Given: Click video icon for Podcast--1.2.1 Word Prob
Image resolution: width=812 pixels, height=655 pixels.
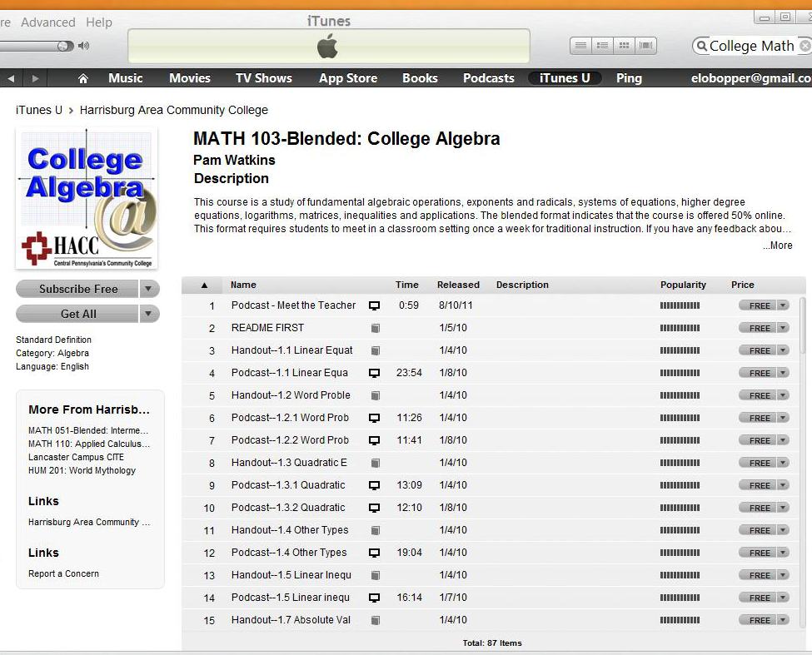Looking at the screenshot, I should tap(375, 418).
